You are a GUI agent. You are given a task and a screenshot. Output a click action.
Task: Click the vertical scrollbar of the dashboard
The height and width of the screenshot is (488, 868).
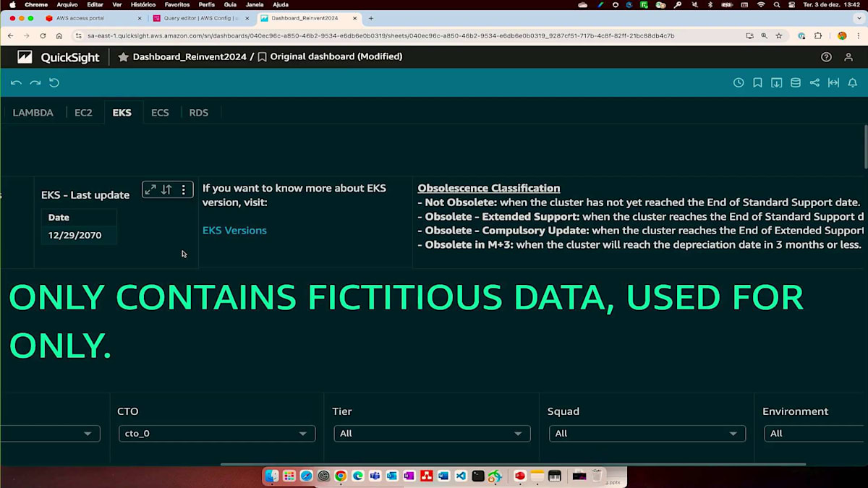click(865, 147)
